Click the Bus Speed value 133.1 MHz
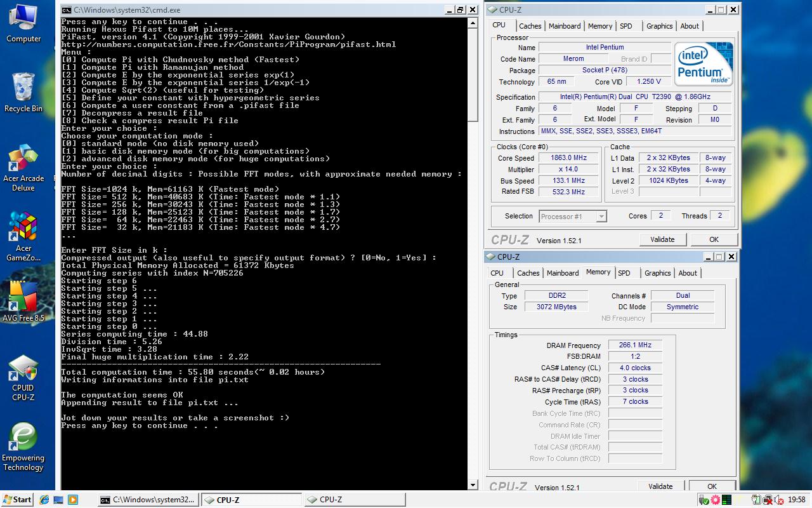The image size is (812, 508). 568,181
